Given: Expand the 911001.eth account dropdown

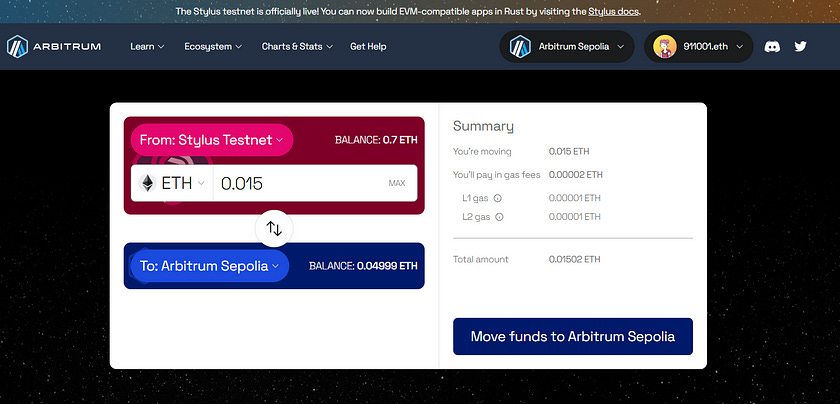Looking at the screenshot, I should pyautogui.click(x=699, y=47).
